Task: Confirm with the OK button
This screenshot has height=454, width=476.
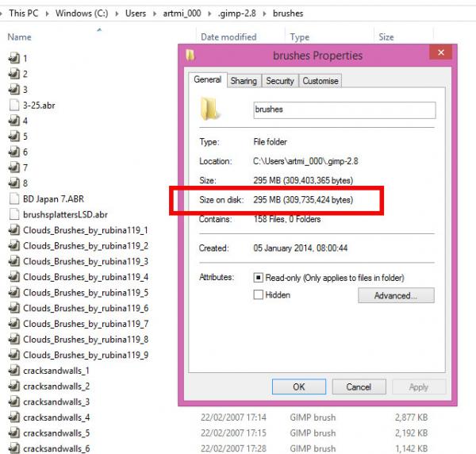Action: 299,387
